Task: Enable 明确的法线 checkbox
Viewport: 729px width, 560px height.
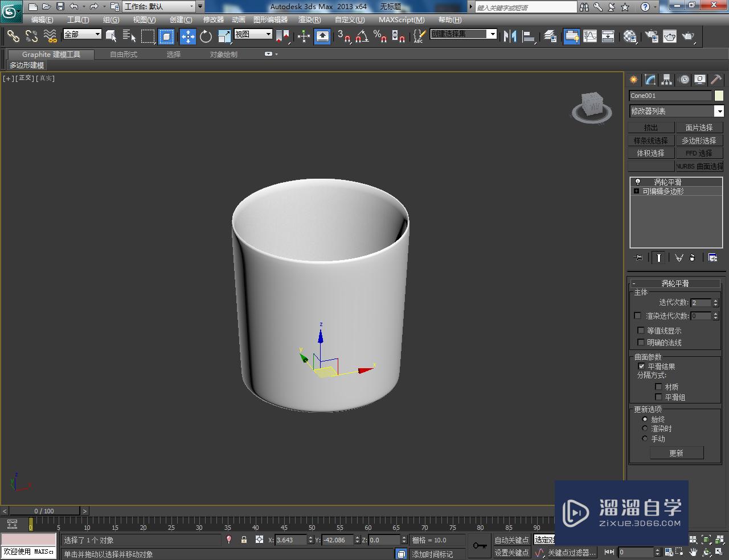Action: [x=641, y=343]
